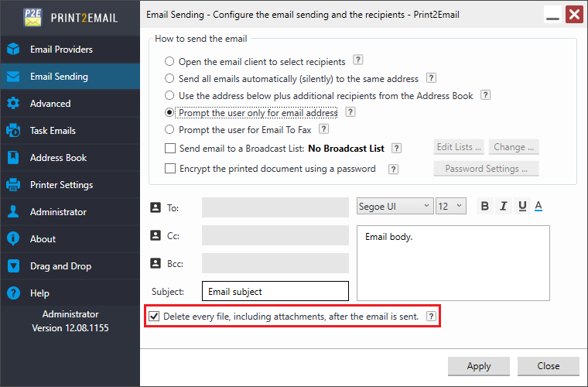Apply Italic formatting icon
The width and height of the screenshot is (588, 387).
coord(503,206)
